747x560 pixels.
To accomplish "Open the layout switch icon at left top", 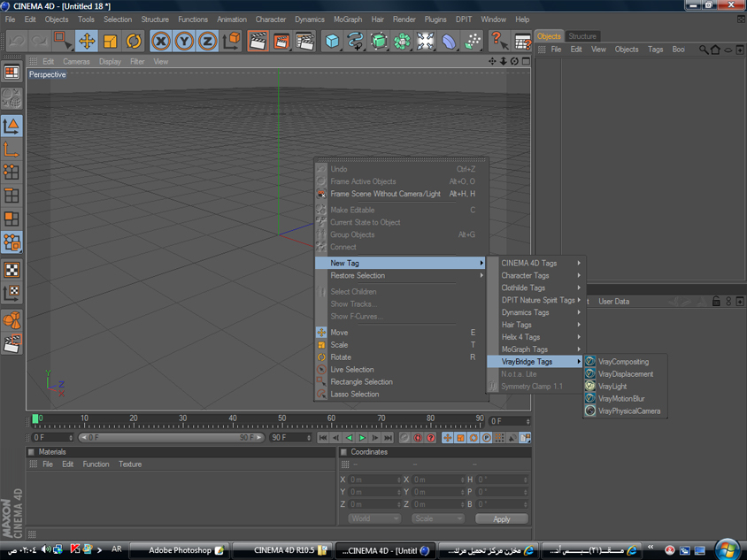I will coord(12,73).
